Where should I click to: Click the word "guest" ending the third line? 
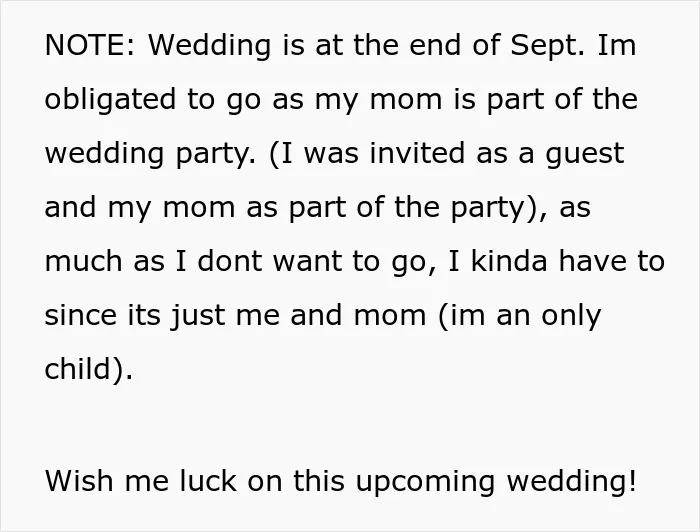coord(584,155)
